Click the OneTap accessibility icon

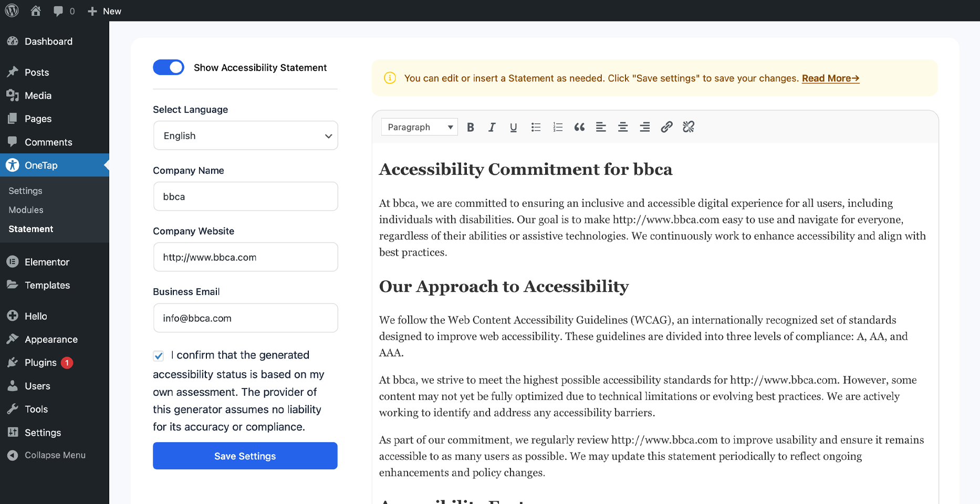pyautogui.click(x=13, y=165)
